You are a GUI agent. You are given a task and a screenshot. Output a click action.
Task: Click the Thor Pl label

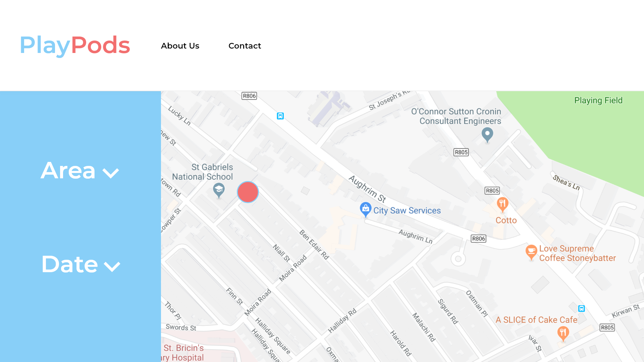173,311
